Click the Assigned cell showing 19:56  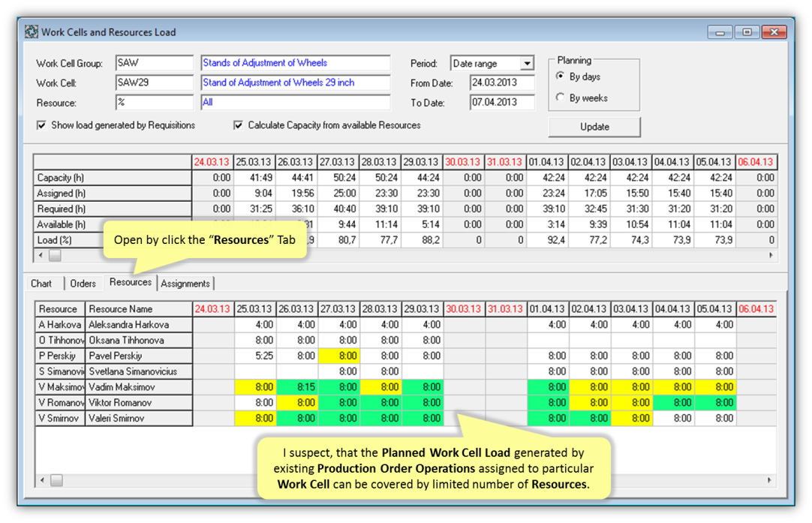296,193
